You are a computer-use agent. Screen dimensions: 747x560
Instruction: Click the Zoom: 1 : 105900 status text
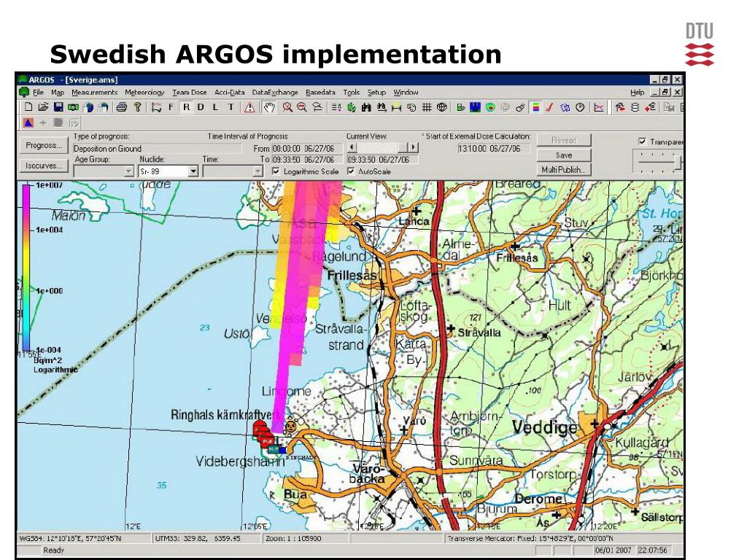click(293, 539)
